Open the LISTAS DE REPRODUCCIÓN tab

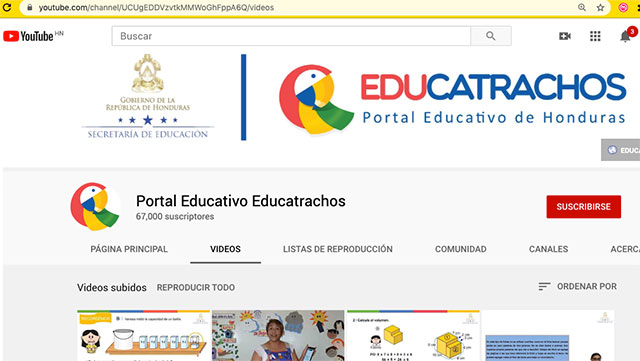click(338, 249)
